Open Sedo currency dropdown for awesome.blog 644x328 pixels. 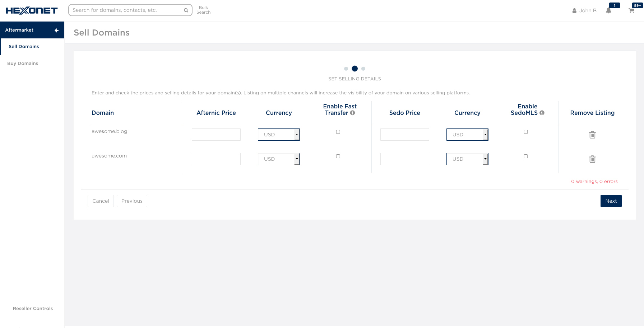467,135
